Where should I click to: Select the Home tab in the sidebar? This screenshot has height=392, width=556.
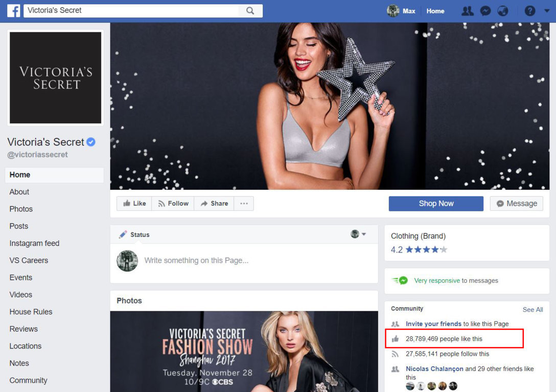coord(55,175)
